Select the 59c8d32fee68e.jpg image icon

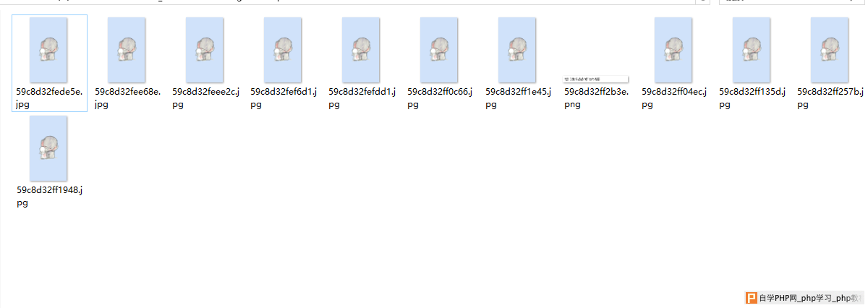[x=127, y=50]
